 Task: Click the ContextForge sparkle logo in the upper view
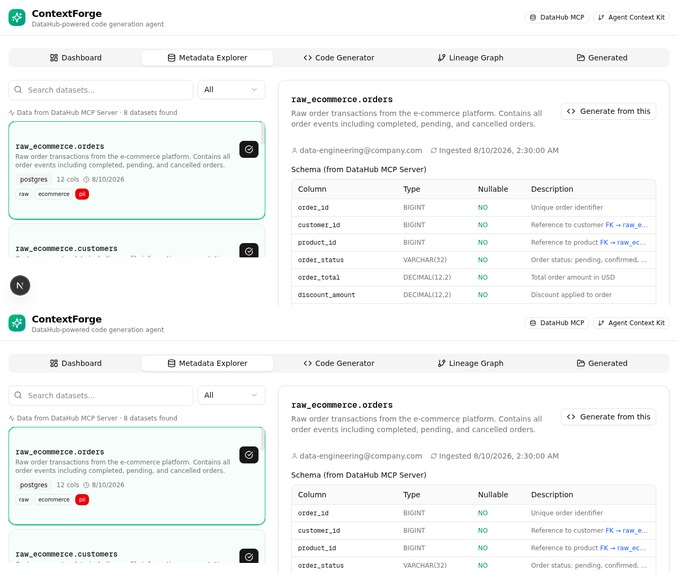[x=17, y=18]
